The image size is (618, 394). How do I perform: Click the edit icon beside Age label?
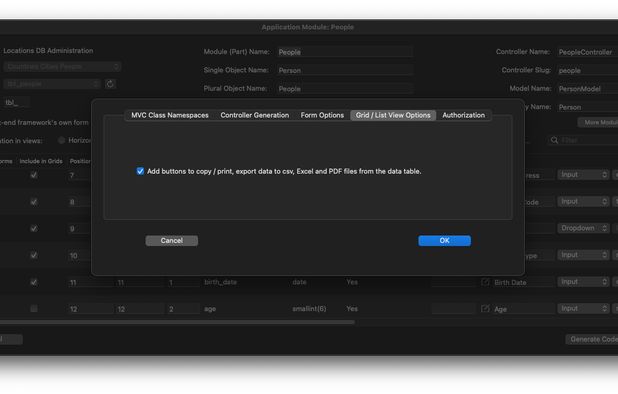point(485,309)
